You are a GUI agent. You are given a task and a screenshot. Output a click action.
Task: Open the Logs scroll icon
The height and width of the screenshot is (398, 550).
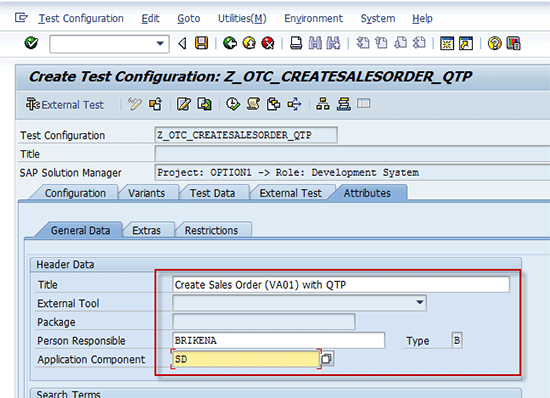click(253, 104)
